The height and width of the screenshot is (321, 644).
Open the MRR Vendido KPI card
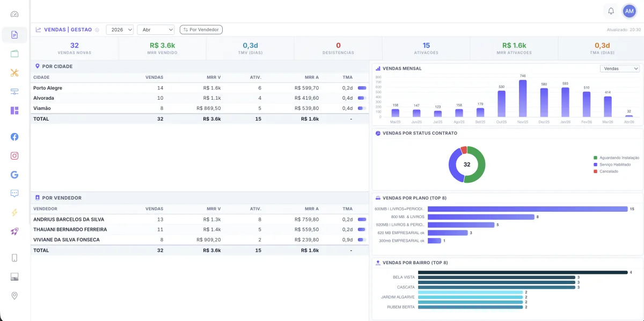[x=163, y=48]
